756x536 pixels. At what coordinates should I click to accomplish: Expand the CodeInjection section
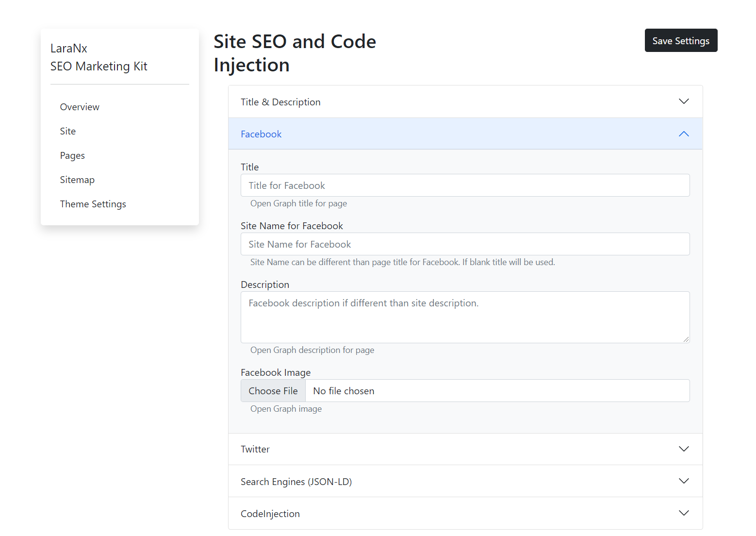click(x=465, y=513)
